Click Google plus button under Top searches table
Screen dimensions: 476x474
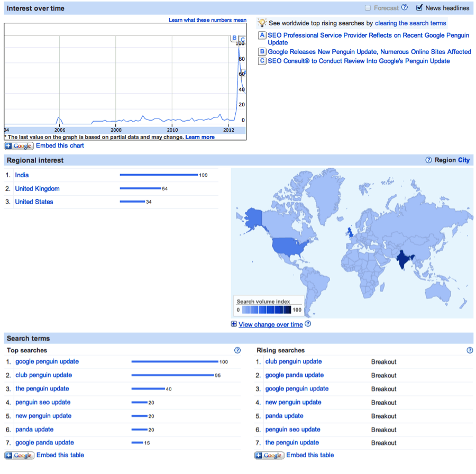tap(19, 455)
